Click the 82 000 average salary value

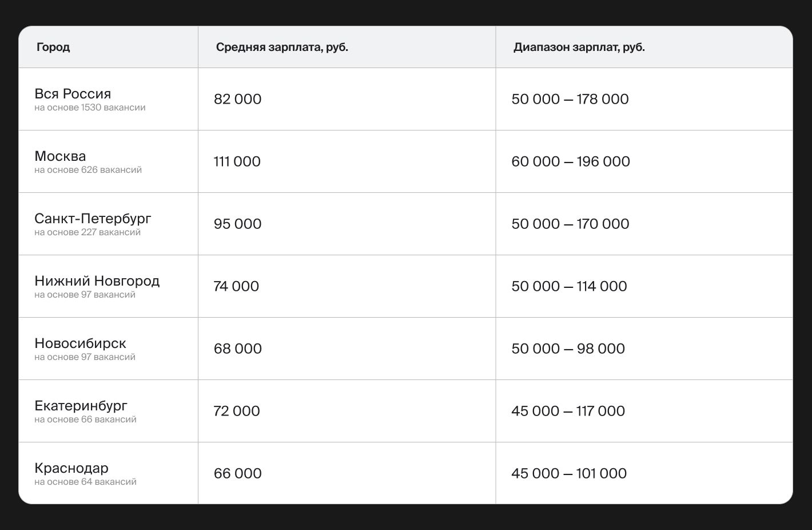[x=237, y=99]
